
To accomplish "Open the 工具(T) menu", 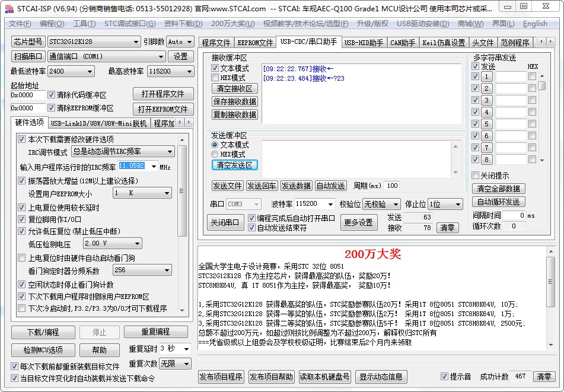I will tap(84, 24).
